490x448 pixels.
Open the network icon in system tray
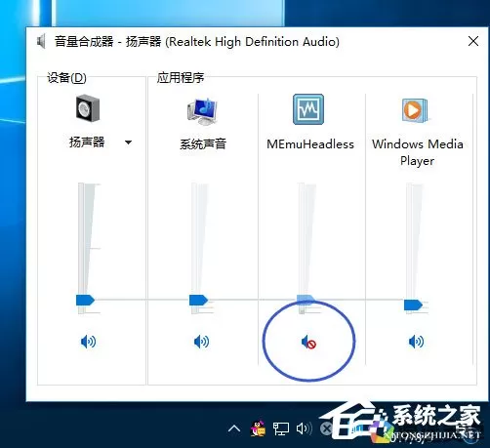[280, 428]
